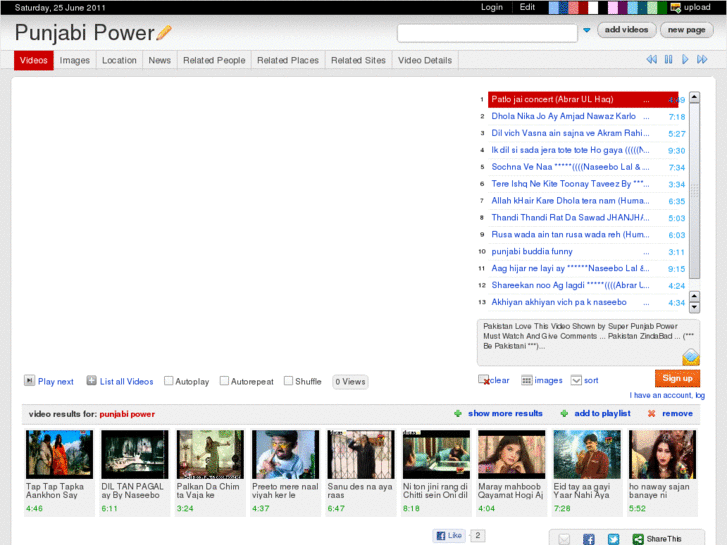Enable the Shuffle checkbox
Screen dimensions: 727x545
point(288,381)
